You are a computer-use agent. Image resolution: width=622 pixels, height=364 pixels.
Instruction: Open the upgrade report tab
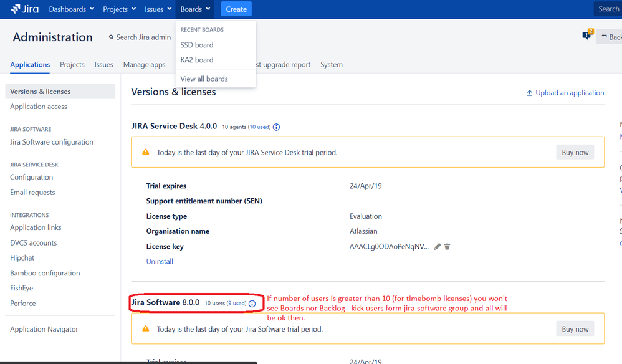pyautogui.click(x=283, y=65)
